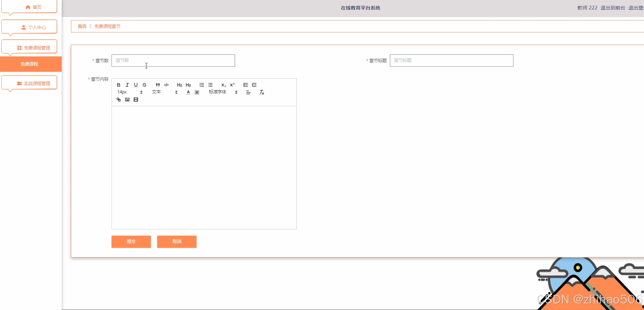Toggle italic formatting in the editor
The height and width of the screenshot is (310, 644).
click(127, 85)
